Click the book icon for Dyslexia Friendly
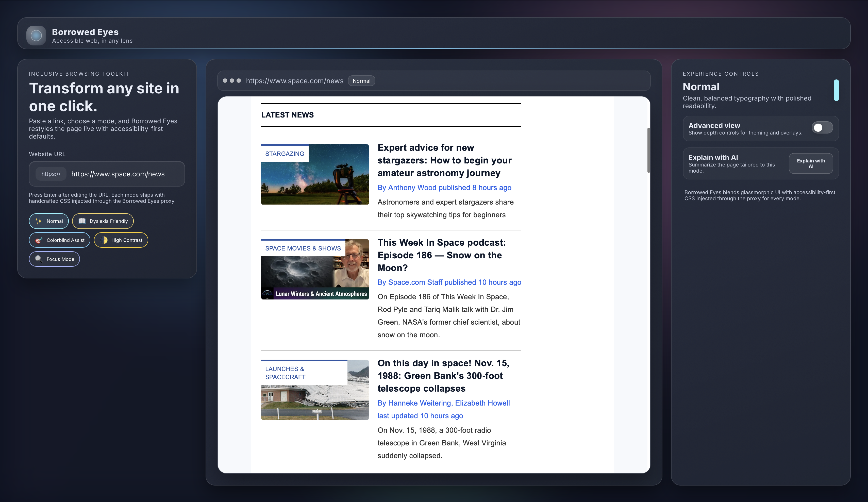The width and height of the screenshot is (868, 502). pos(82,221)
